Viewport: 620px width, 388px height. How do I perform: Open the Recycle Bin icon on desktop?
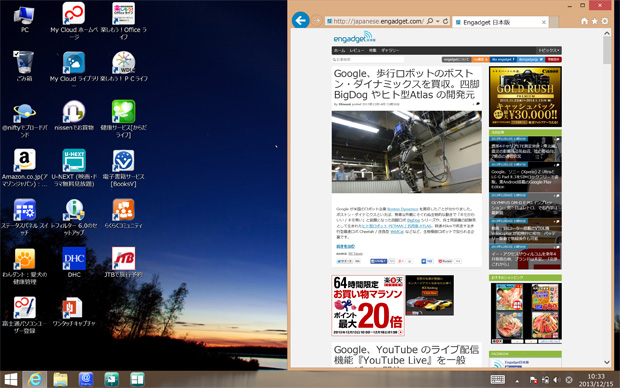tap(25, 66)
